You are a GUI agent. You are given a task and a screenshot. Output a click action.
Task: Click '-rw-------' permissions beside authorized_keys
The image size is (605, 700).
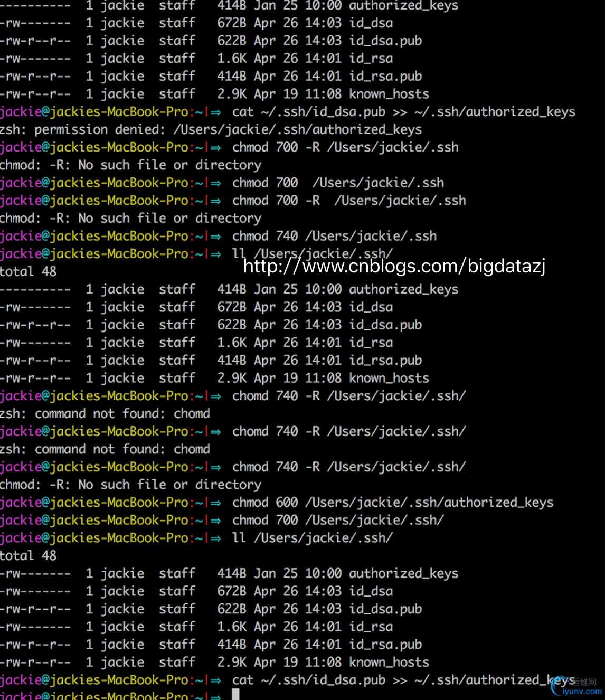35,573
